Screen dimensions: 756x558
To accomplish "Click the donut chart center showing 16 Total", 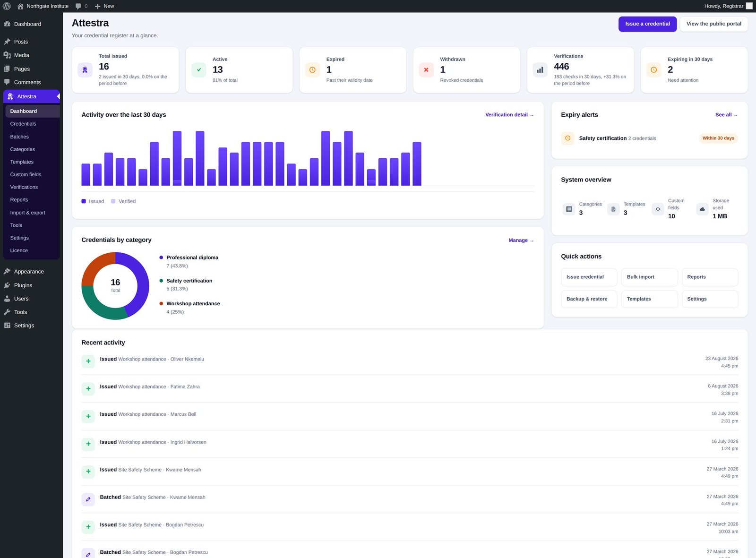I will [x=115, y=286].
